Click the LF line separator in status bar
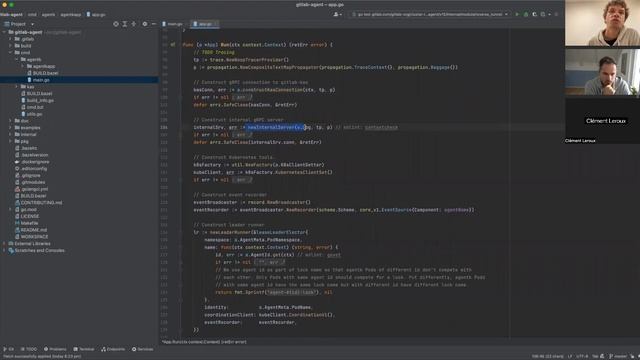640x360 pixels. click(x=570, y=356)
